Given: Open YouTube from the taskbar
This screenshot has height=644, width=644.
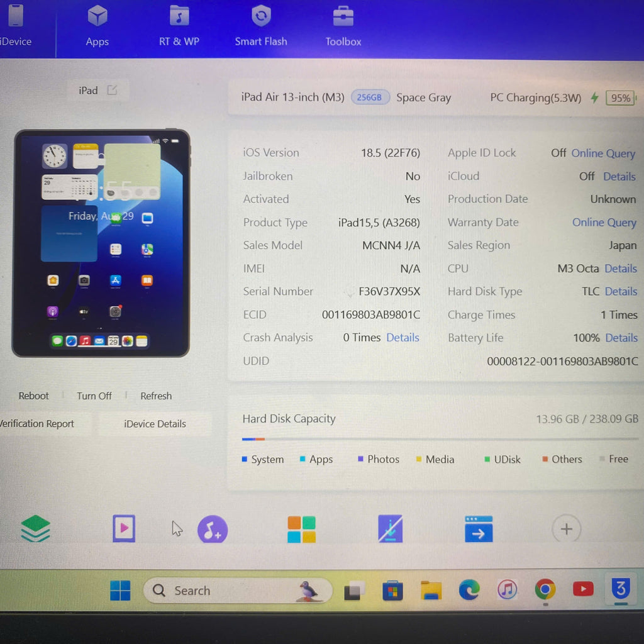Looking at the screenshot, I should (x=583, y=589).
